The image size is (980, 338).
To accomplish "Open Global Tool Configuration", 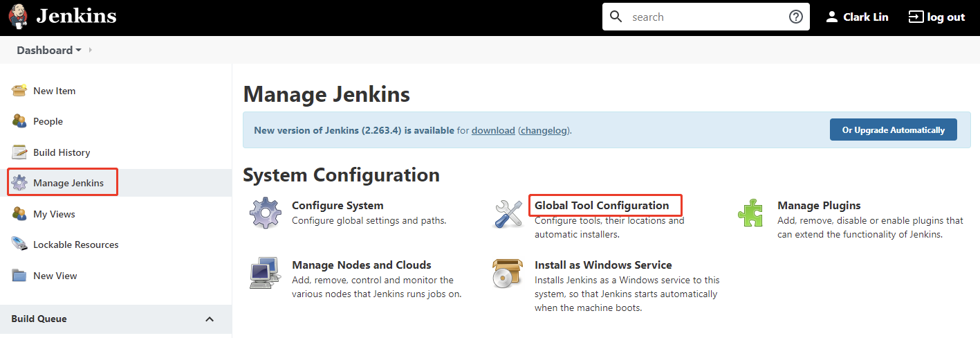I will (x=602, y=206).
